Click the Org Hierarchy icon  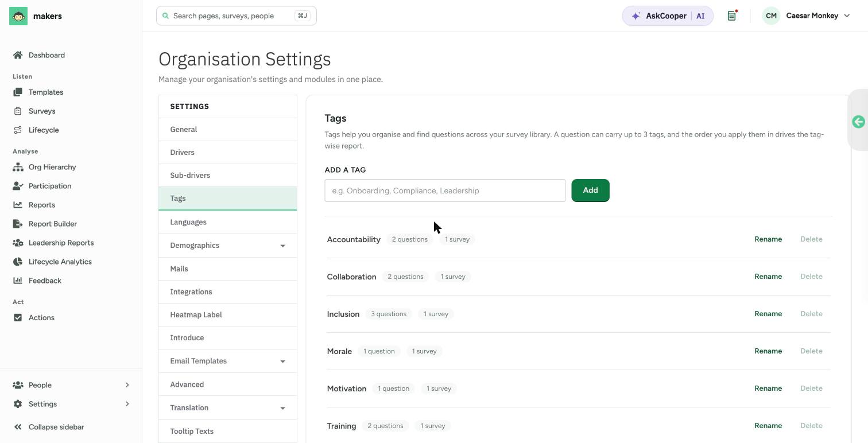click(x=18, y=167)
